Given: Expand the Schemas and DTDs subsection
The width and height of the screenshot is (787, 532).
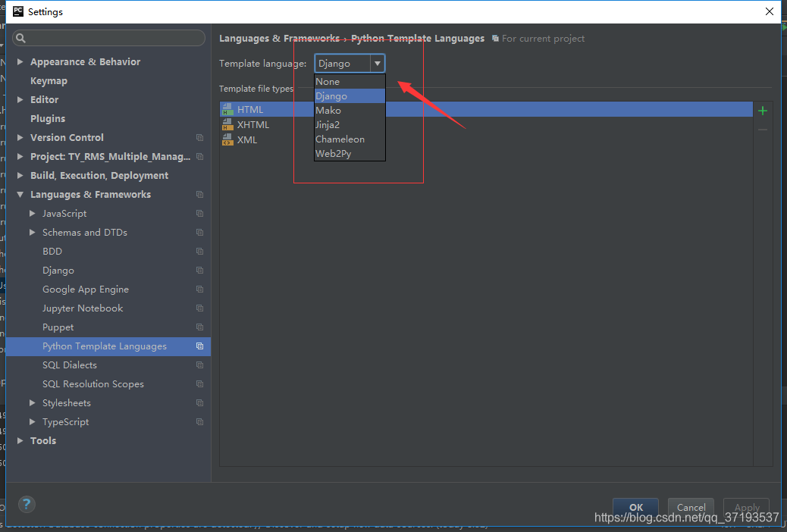Looking at the screenshot, I should [32, 233].
